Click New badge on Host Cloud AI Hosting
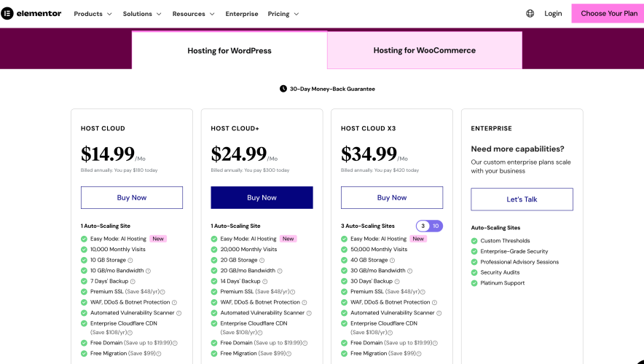 (x=158, y=239)
